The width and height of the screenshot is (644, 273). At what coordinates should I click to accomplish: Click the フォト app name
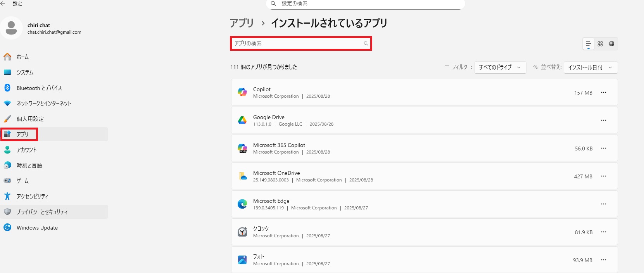259,257
